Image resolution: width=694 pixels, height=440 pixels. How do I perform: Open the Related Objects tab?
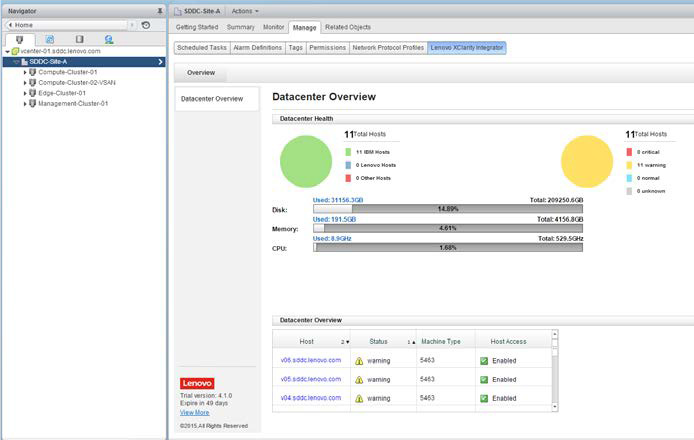[348, 27]
